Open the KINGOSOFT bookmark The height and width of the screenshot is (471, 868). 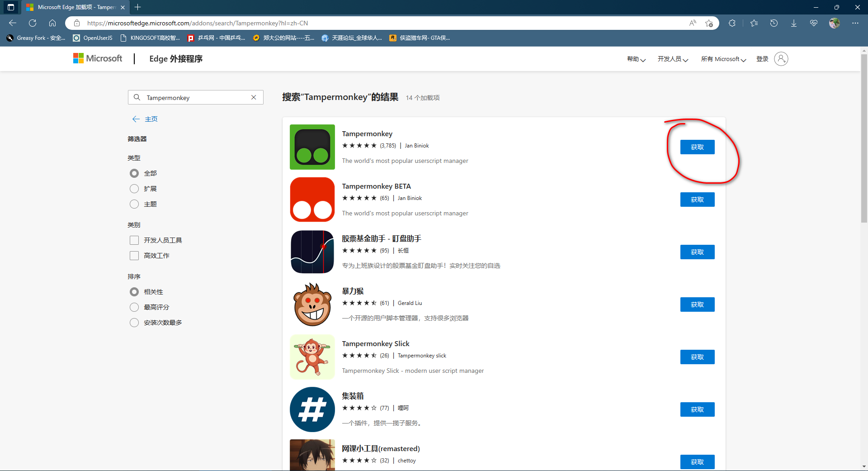(x=150, y=38)
